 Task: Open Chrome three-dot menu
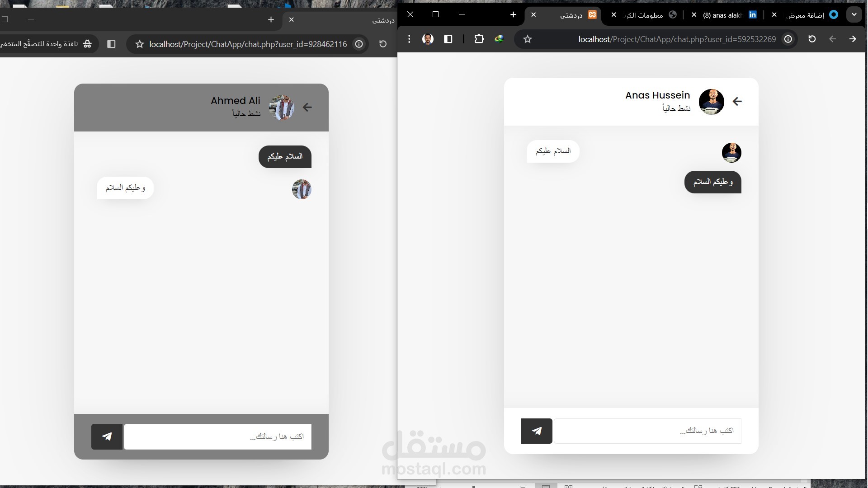coord(409,39)
